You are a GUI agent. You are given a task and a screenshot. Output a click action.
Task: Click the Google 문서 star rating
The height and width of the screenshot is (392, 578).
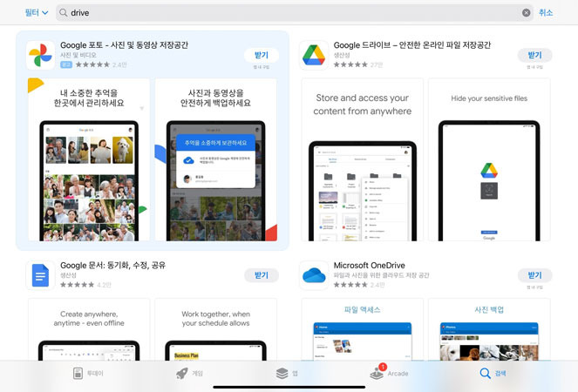pyautogui.click(x=77, y=285)
